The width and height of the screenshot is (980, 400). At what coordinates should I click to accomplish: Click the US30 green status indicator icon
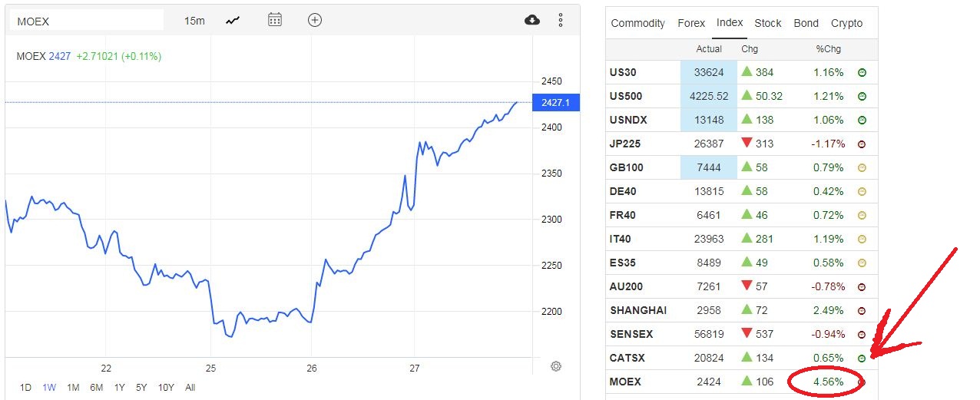(862, 72)
